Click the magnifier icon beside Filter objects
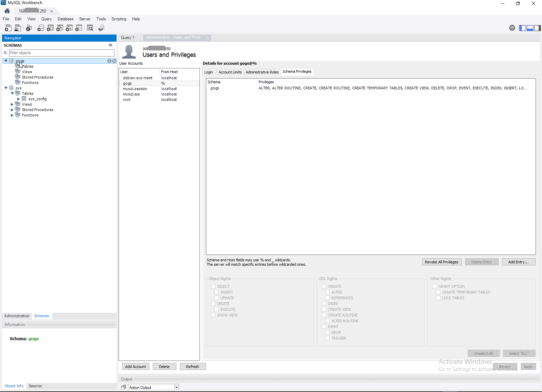Viewport: 542px width, 392px height. 5,53
